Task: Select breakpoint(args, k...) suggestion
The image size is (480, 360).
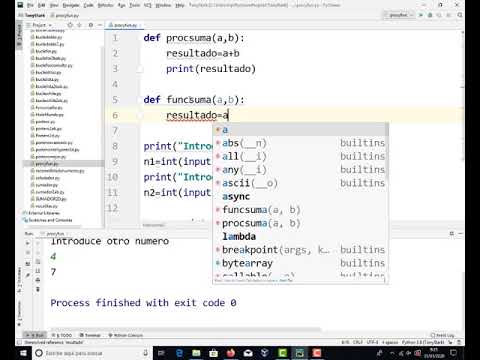Action: click(x=300, y=250)
